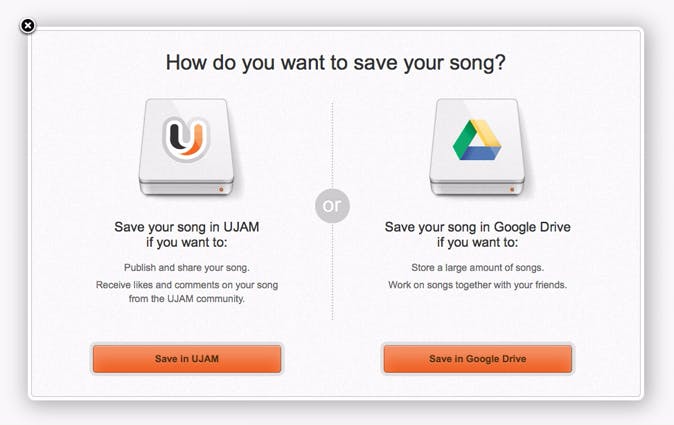This screenshot has width=674, height=425.
Task: Click the Google Drive triangle logo
Action: (477, 139)
